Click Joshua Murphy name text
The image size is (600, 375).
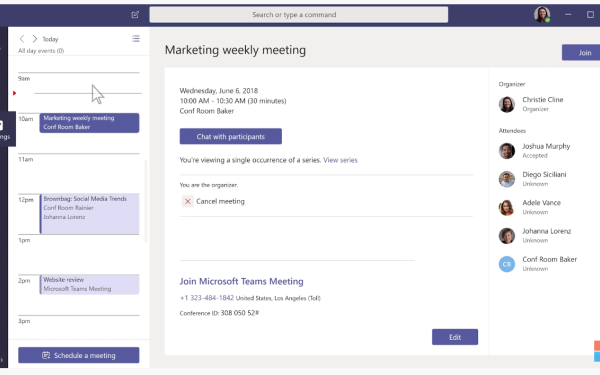[546, 146]
